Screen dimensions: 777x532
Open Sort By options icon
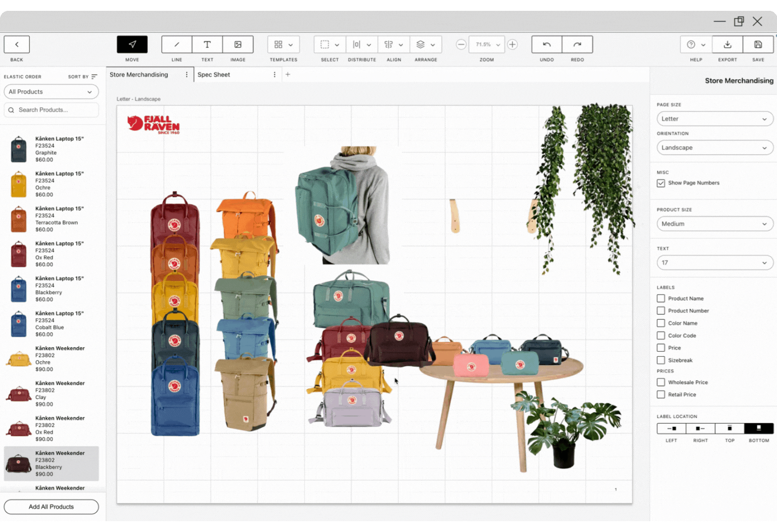point(94,76)
